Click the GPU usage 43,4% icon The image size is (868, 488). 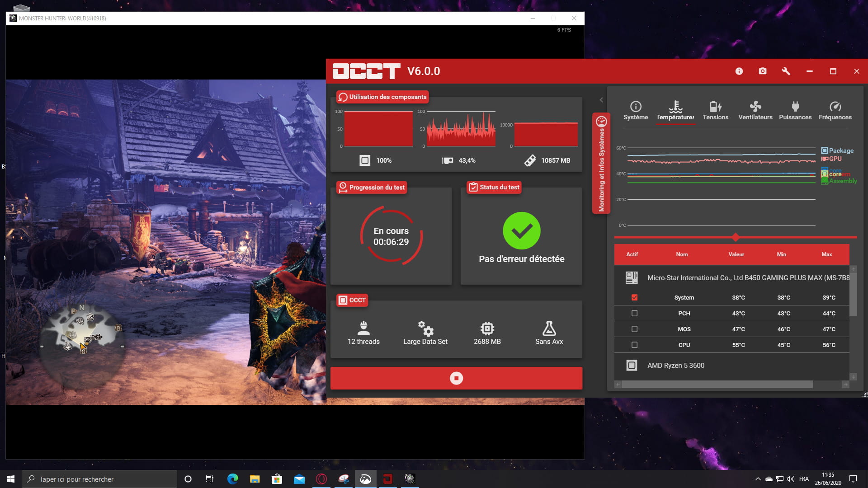click(448, 160)
